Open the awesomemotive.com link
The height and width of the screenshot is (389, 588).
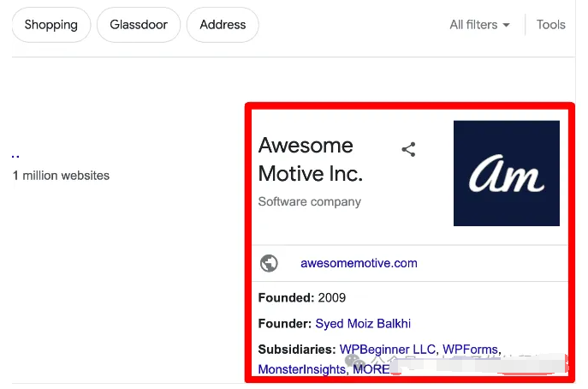point(359,263)
